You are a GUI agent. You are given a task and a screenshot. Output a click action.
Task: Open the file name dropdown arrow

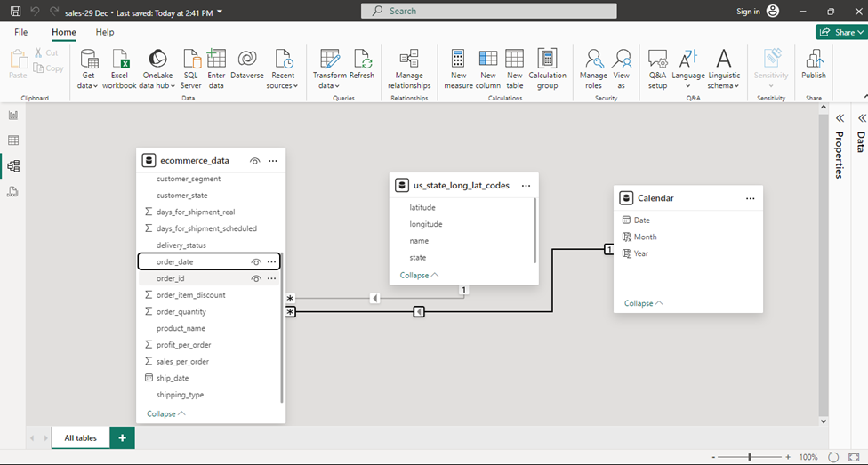click(x=221, y=12)
